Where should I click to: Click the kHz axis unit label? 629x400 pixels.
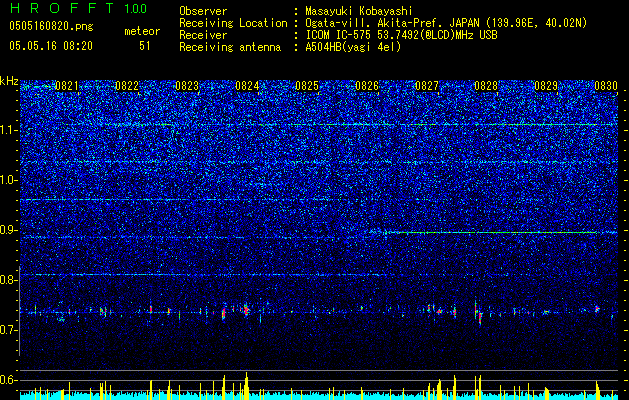(x=9, y=81)
